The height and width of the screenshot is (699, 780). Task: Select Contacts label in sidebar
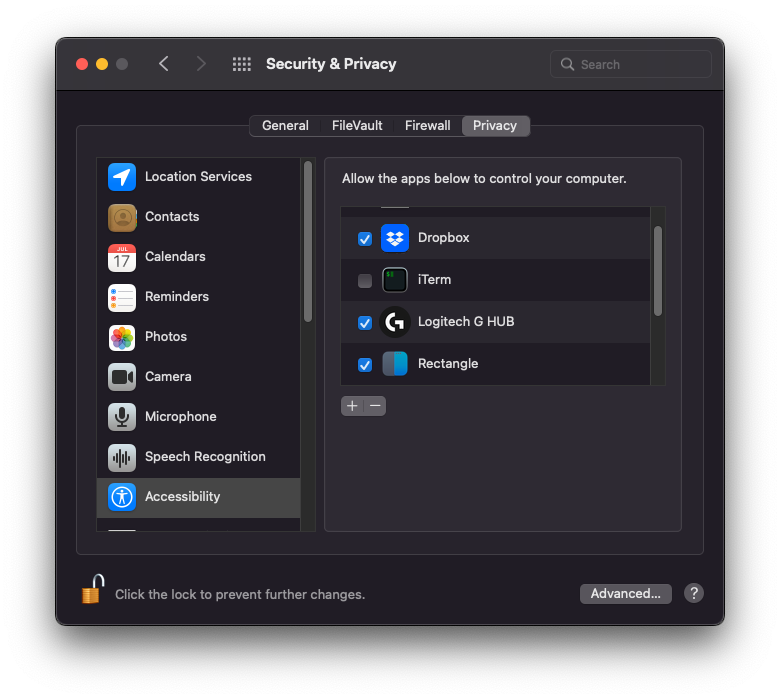point(172,216)
